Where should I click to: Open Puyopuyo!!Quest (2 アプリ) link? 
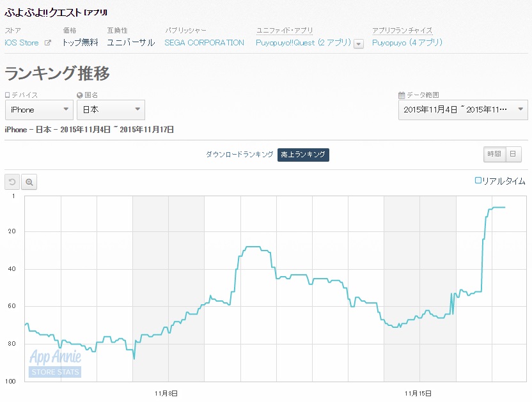click(303, 43)
